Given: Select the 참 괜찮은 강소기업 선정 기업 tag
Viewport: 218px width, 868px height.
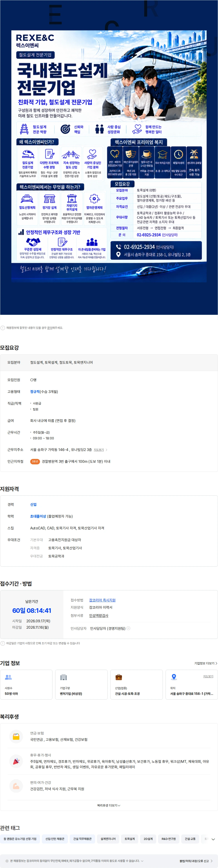Looking at the screenshot, I should tap(20, 839).
